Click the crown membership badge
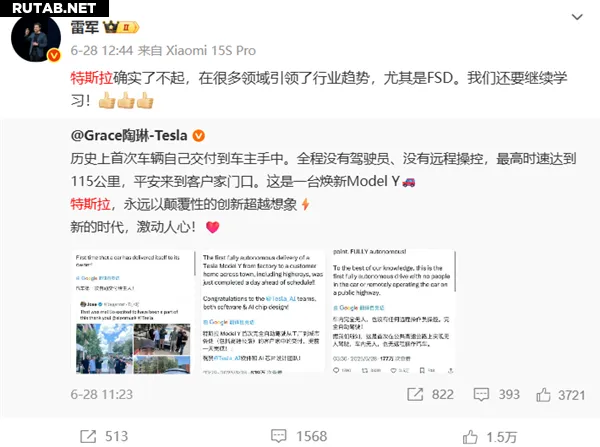This screenshot has height=447, width=600. 121,27
